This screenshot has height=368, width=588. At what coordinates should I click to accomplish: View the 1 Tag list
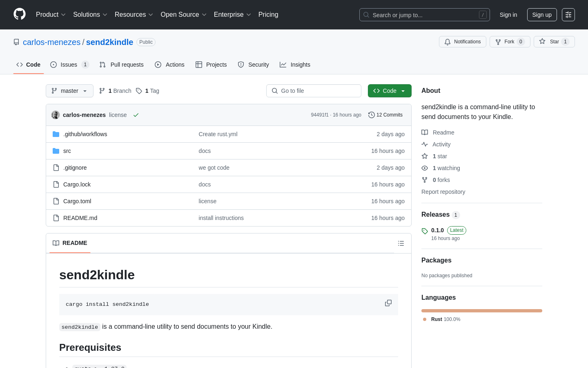coord(147,91)
